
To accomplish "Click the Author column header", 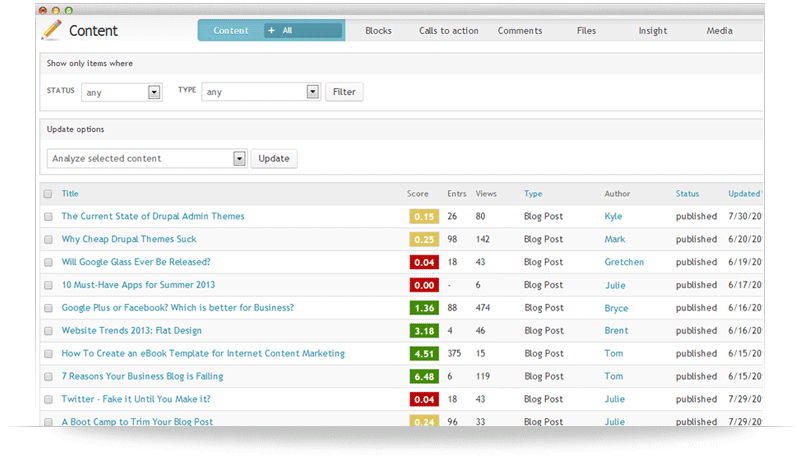I will click(617, 194).
